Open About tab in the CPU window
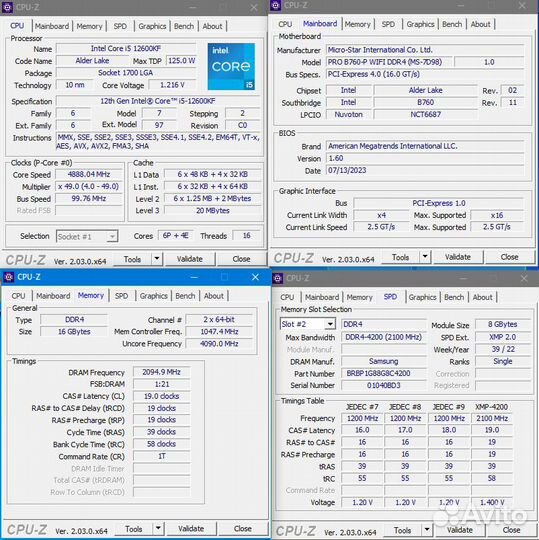The image size is (539, 540). (x=212, y=26)
